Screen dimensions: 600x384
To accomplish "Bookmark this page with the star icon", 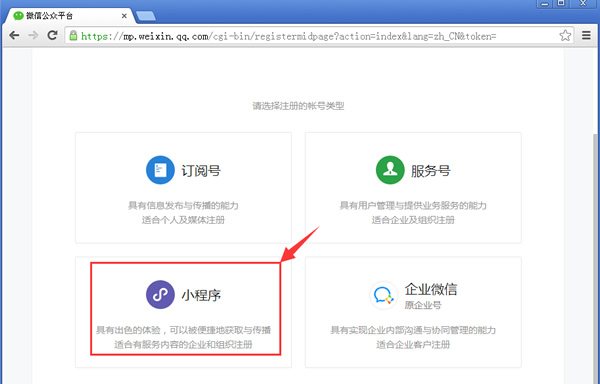I will [565, 36].
